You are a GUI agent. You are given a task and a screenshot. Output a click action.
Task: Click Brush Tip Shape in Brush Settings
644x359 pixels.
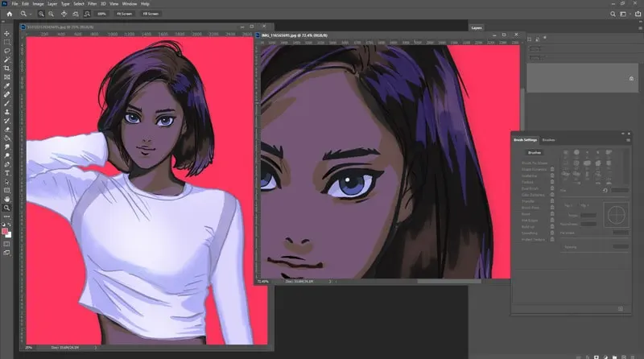(x=535, y=163)
